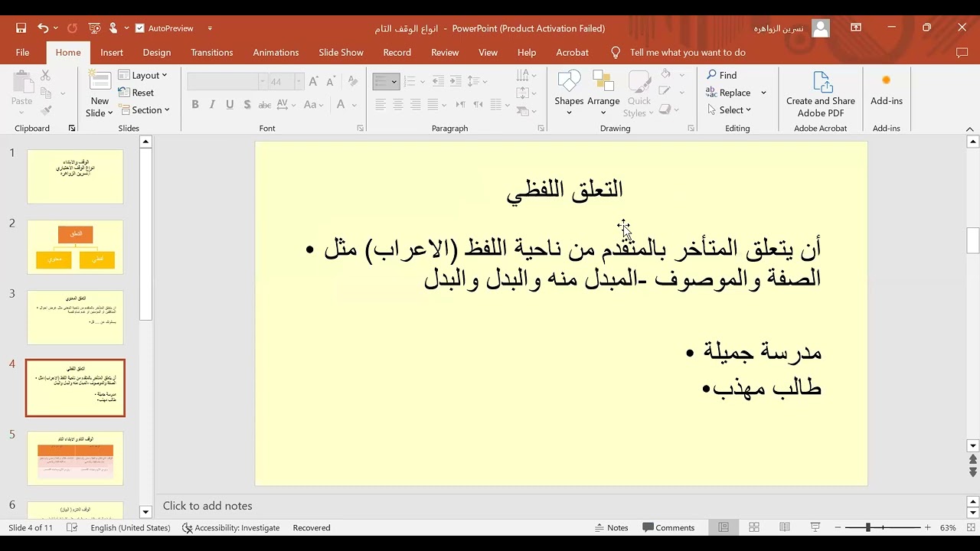Toggle Italic formatting

tap(212, 105)
